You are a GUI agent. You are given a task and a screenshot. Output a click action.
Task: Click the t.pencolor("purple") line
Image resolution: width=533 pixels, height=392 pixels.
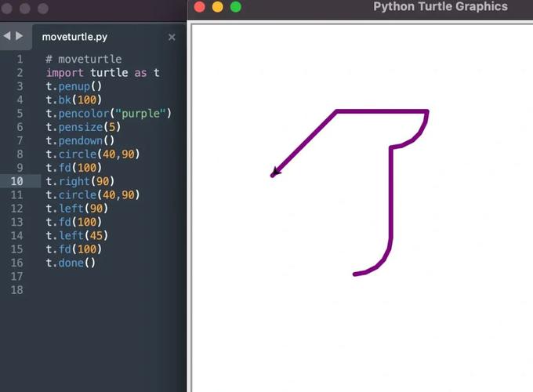click(109, 114)
